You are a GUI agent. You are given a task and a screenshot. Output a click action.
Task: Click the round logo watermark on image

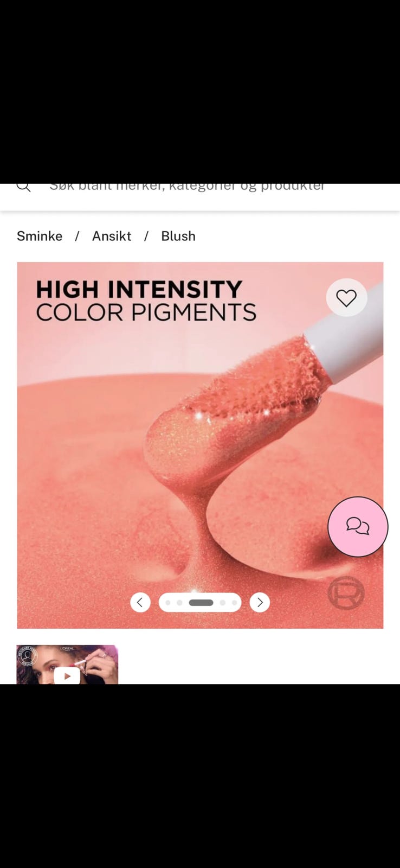click(346, 593)
